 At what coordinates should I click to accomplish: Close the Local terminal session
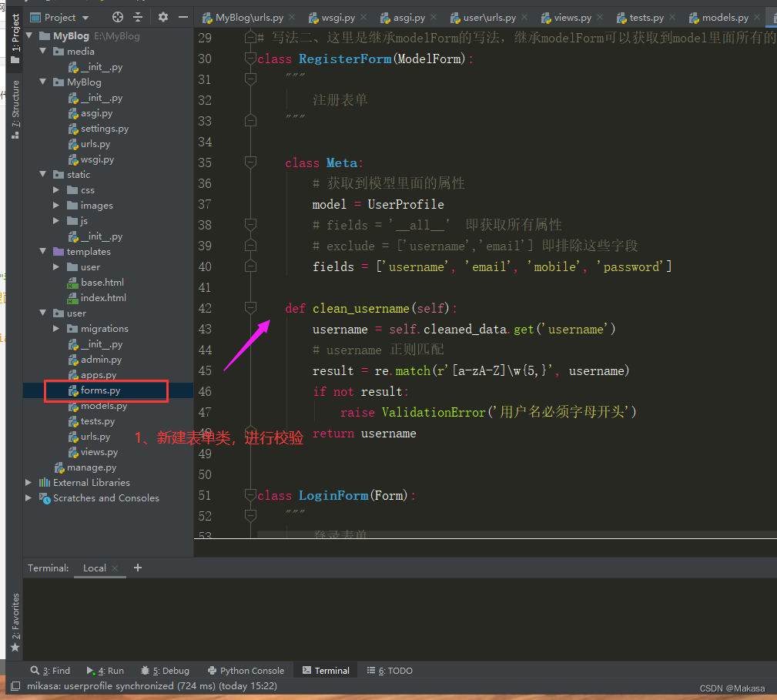(115, 568)
